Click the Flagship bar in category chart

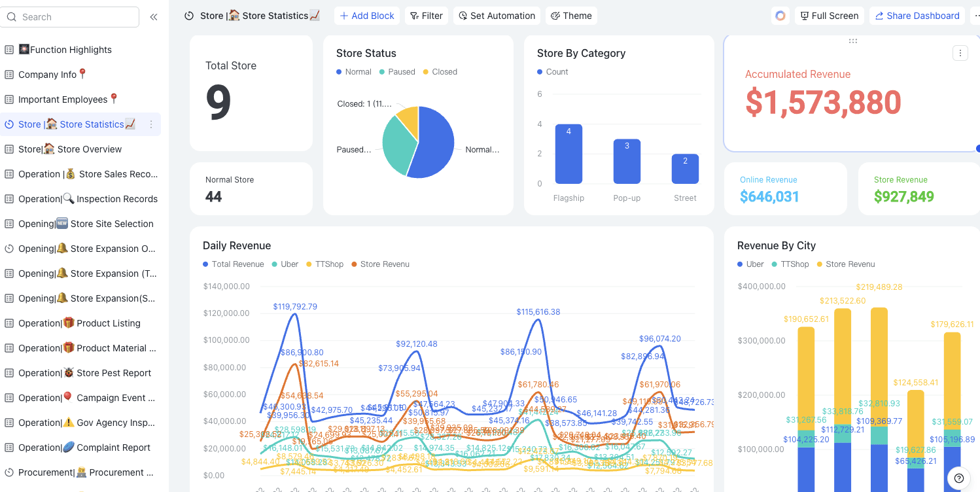[569, 154]
